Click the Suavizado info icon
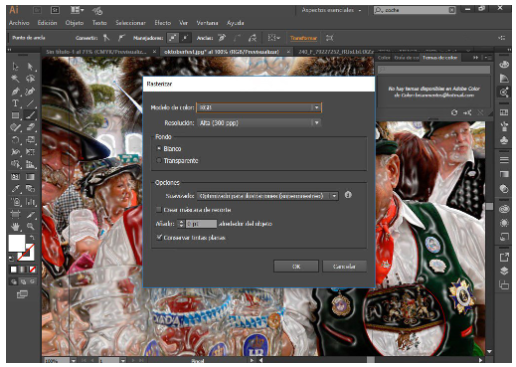 point(348,195)
